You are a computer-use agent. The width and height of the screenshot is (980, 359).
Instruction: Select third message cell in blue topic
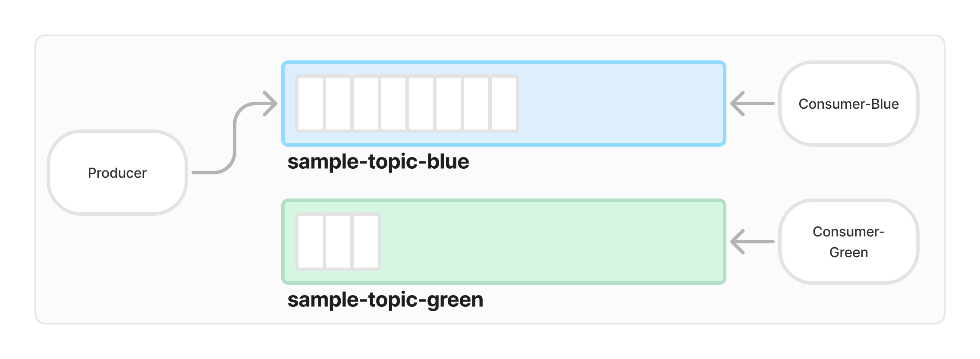365,104
